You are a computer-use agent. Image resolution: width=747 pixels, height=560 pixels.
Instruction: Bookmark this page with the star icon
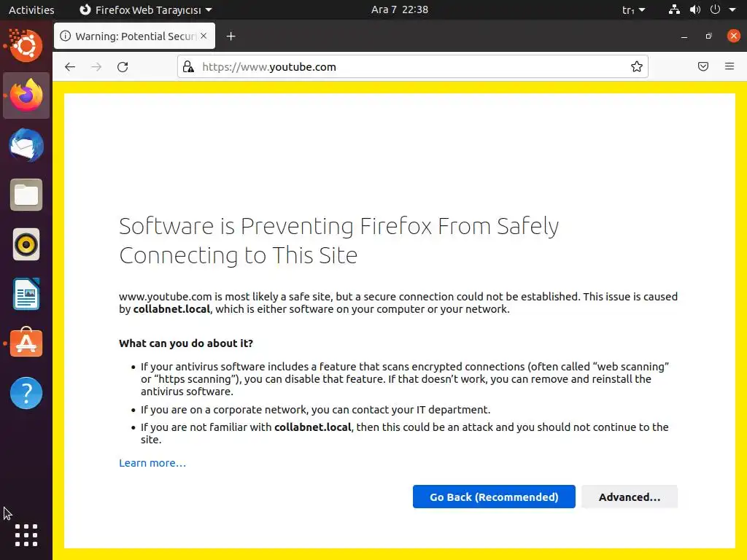[x=637, y=67]
